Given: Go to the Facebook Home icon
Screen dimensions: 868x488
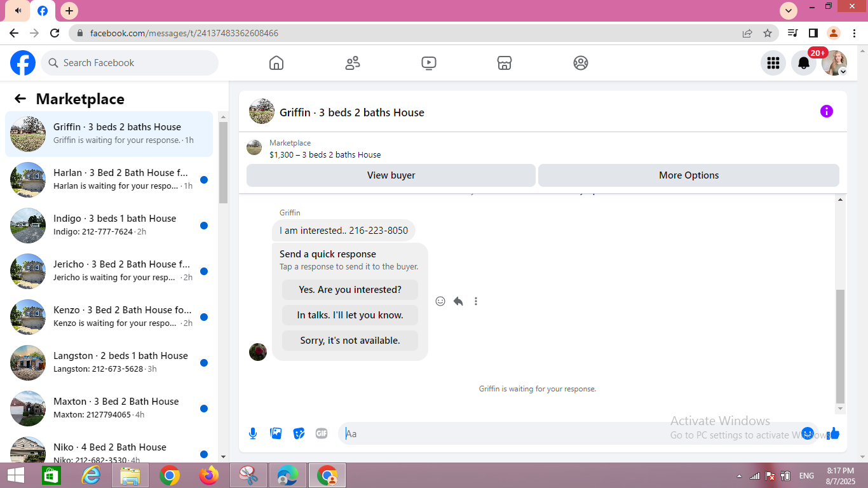Looking at the screenshot, I should click(x=276, y=63).
